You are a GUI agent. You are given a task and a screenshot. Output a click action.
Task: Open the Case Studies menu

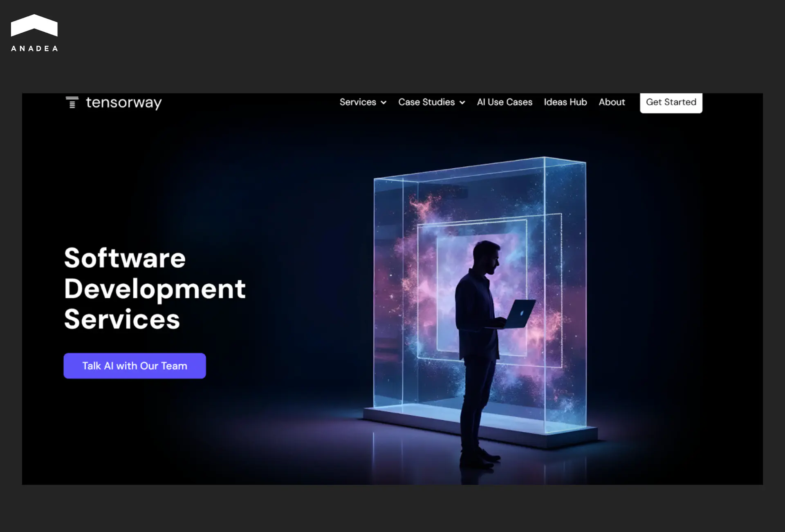click(x=426, y=102)
